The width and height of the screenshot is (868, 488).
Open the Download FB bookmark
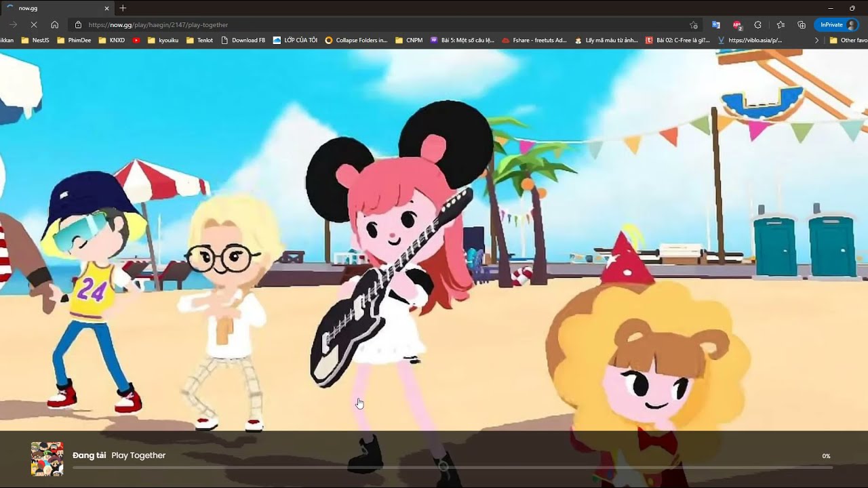tap(243, 40)
